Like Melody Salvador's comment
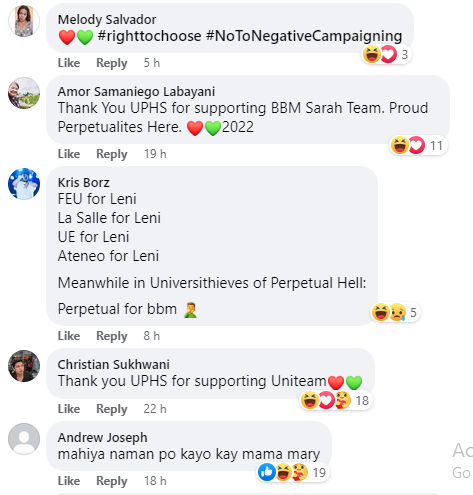 pyautogui.click(x=69, y=63)
